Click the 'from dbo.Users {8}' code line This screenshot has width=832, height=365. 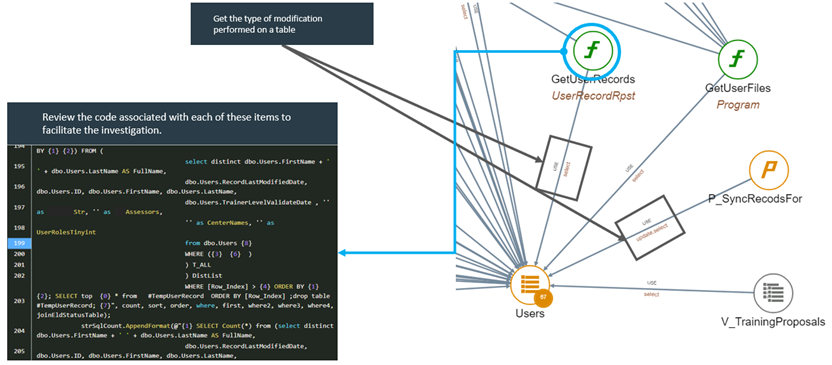pos(218,243)
